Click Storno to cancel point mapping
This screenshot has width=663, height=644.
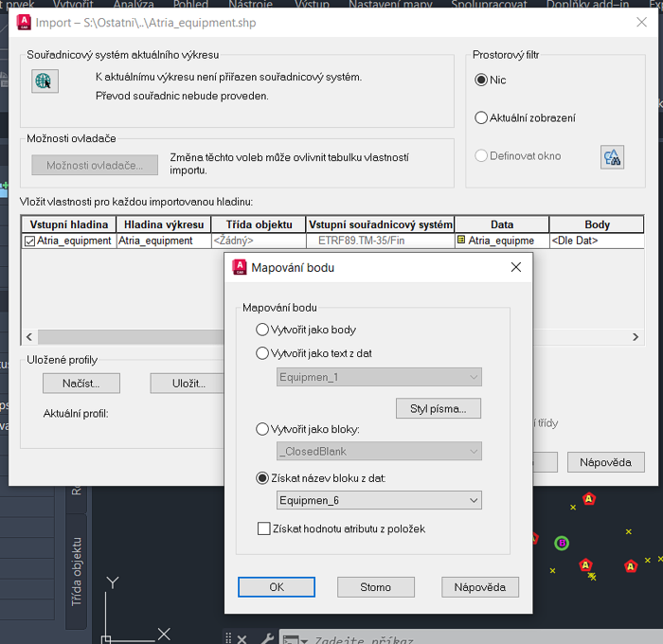pyautogui.click(x=375, y=587)
